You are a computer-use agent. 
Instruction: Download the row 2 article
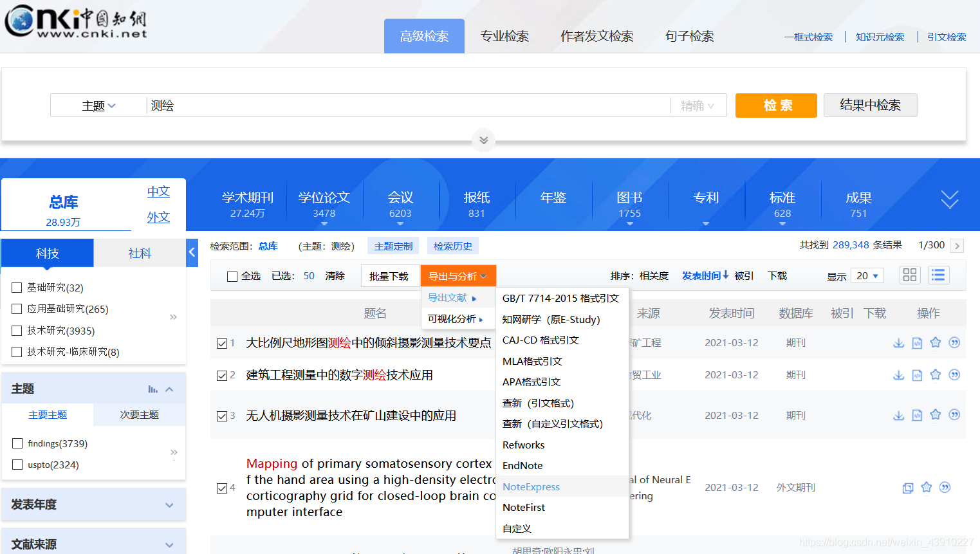[x=899, y=375]
